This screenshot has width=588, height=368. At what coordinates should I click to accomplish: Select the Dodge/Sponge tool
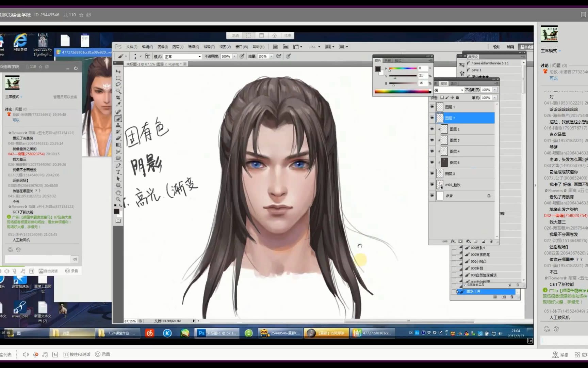[x=118, y=158]
